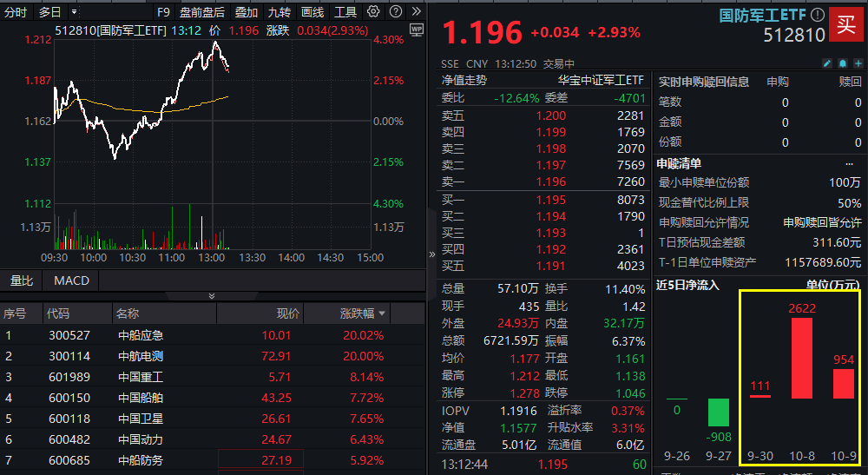Toggle 盘前盘后 pre/post-market display

pyautogui.click(x=201, y=12)
